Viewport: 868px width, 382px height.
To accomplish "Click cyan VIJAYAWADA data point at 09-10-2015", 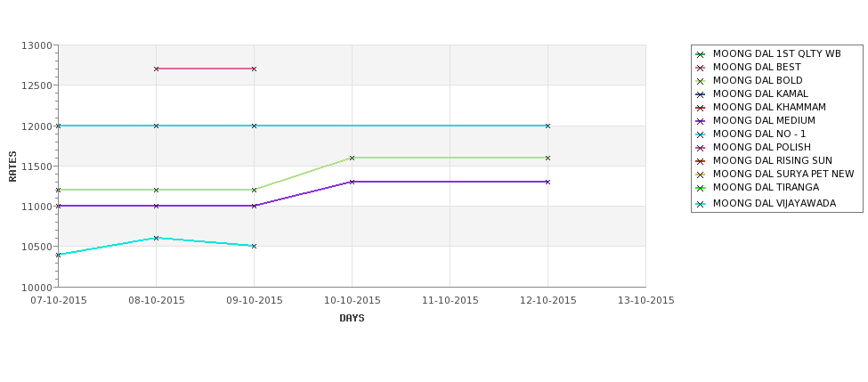I will pos(254,246).
